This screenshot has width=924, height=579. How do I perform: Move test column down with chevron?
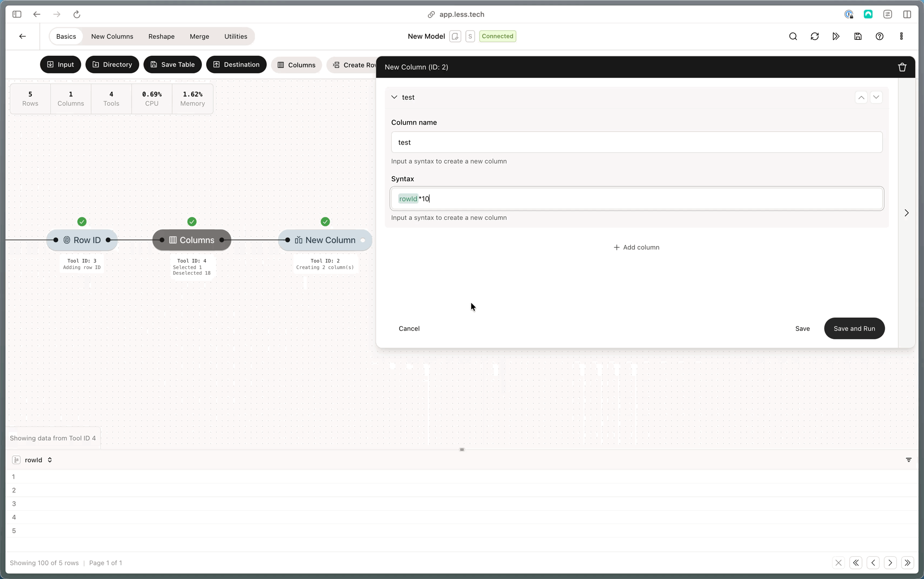pyautogui.click(x=876, y=97)
